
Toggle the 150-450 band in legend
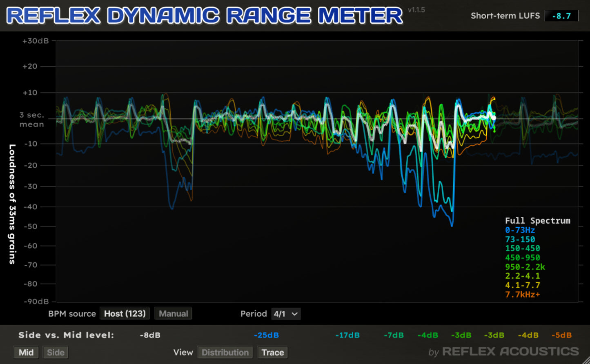click(x=523, y=249)
